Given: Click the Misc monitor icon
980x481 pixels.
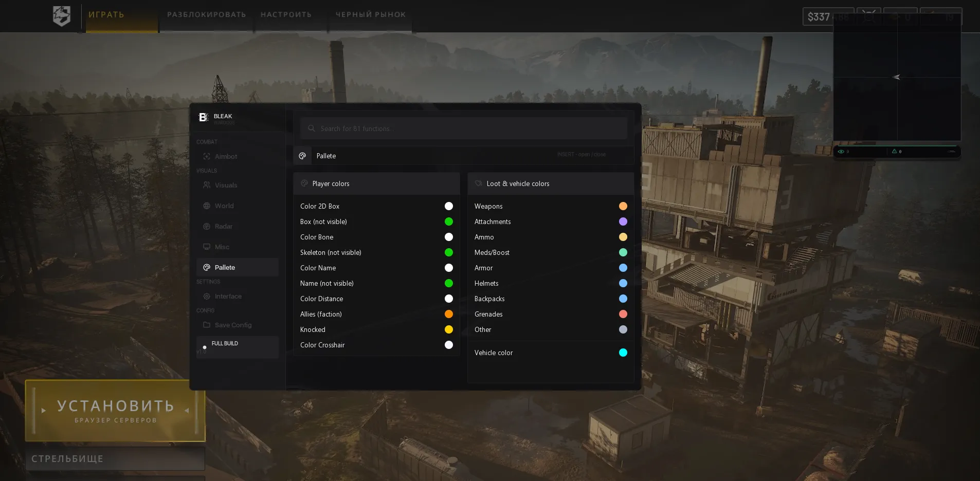Looking at the screenshot, I should pyautogui.click(x=207, y=247).
